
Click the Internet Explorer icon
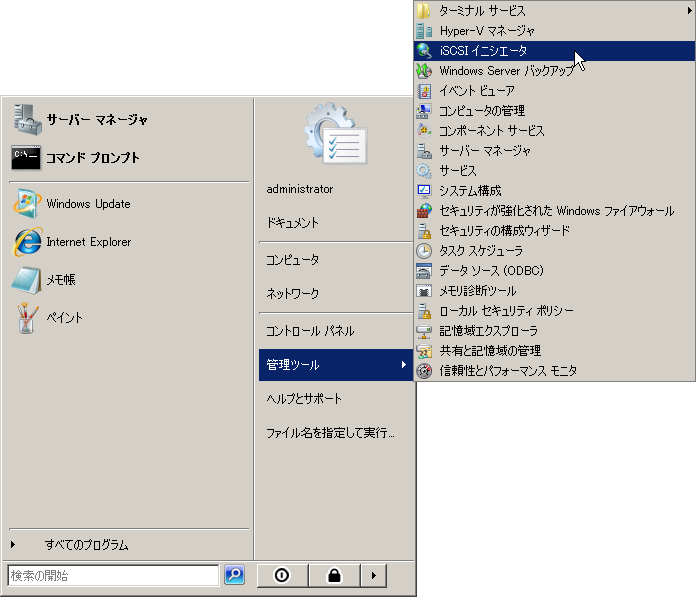point(28,242)
